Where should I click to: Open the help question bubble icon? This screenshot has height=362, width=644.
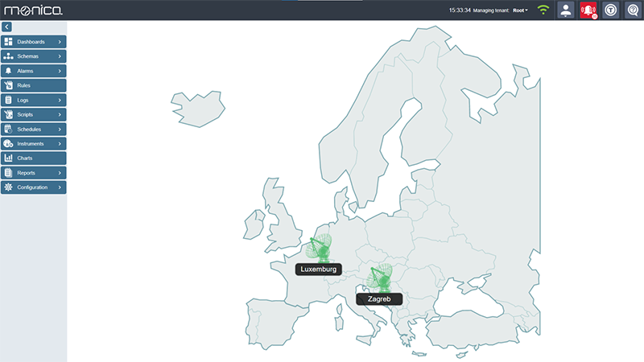point(633,10)
